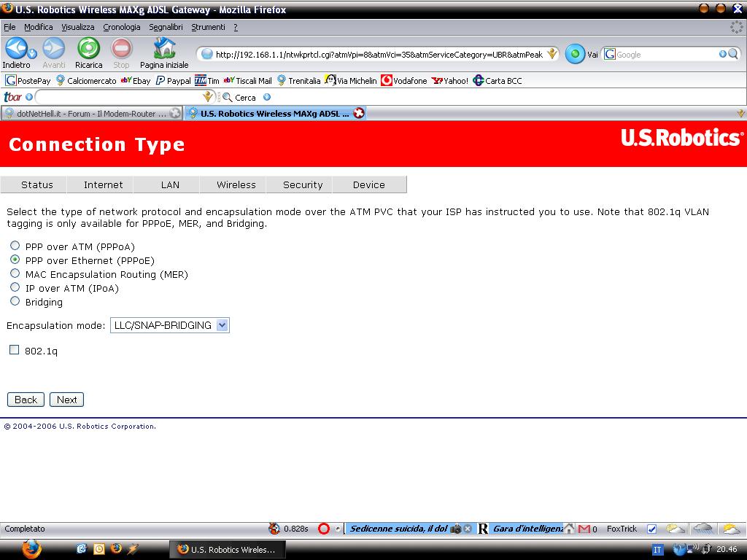
Task: Open the Yahoo! bookmark
Action: pyautogui.click(x=449, y=80)
